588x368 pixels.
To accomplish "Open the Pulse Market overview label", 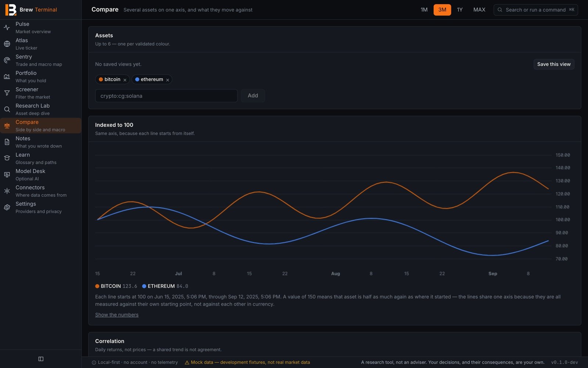I will [x=33, y=28].
